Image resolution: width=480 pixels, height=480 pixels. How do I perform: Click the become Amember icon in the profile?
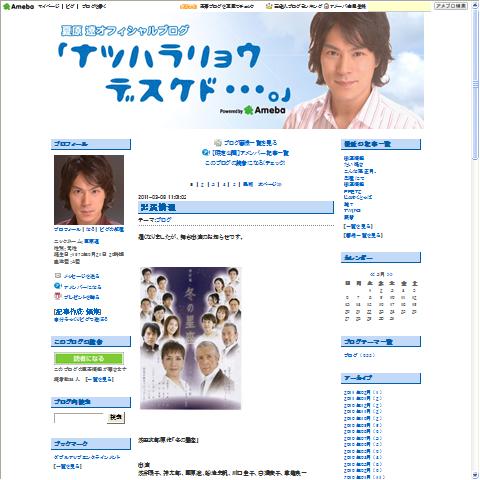tap(58, 286)
